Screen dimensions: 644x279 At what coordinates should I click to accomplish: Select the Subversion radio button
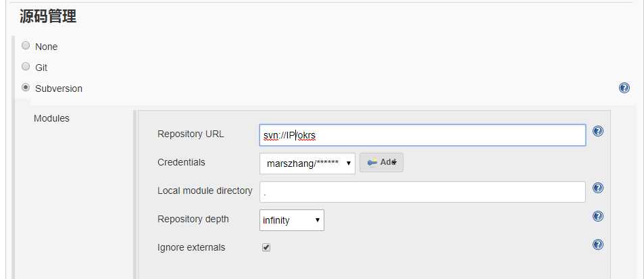(x=26, y=88)
